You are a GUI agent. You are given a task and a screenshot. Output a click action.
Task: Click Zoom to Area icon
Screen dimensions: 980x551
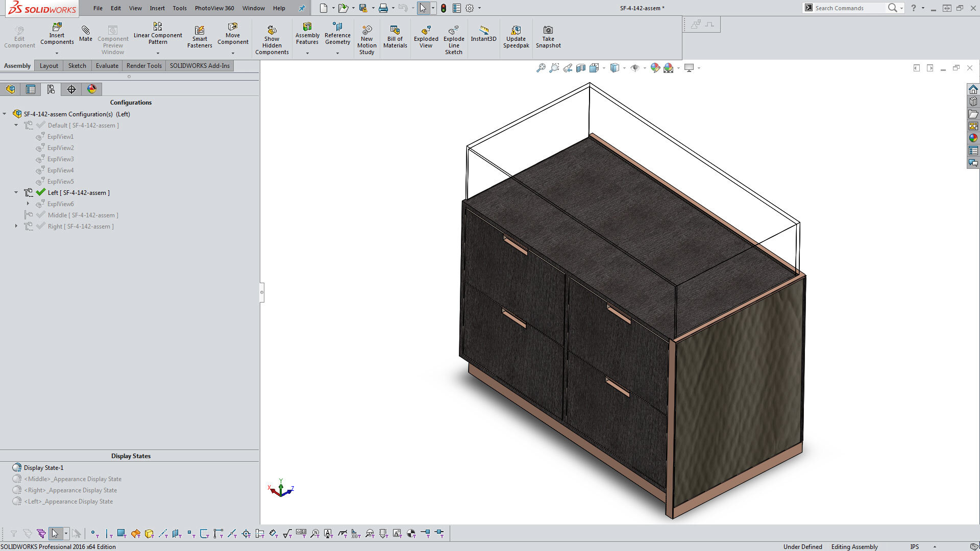point(554,68)
